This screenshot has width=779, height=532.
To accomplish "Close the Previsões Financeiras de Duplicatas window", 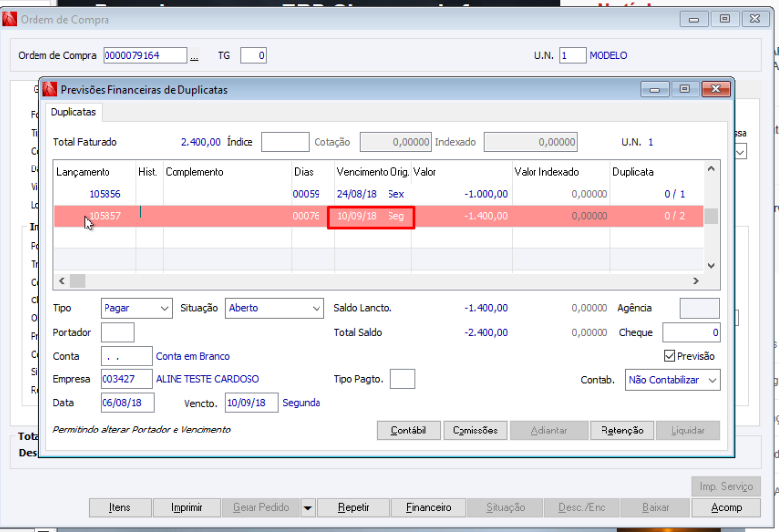I will pyautogui.click(x=716, y=89).
